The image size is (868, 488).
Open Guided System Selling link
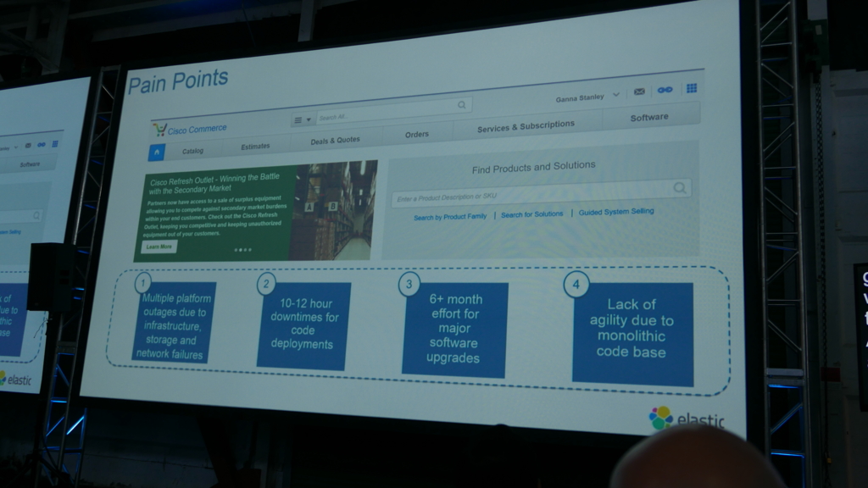(616, 211)
